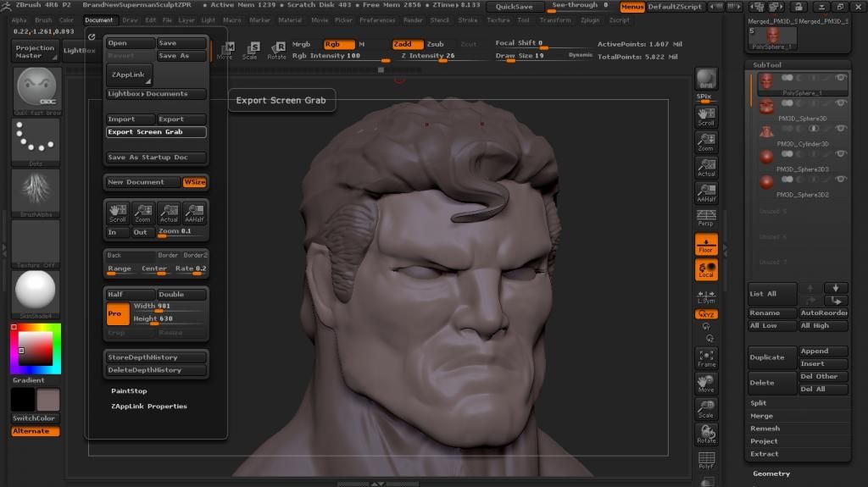868x487 pixels.
Task: Expand the Split subtool section
Action: point(759,403)
